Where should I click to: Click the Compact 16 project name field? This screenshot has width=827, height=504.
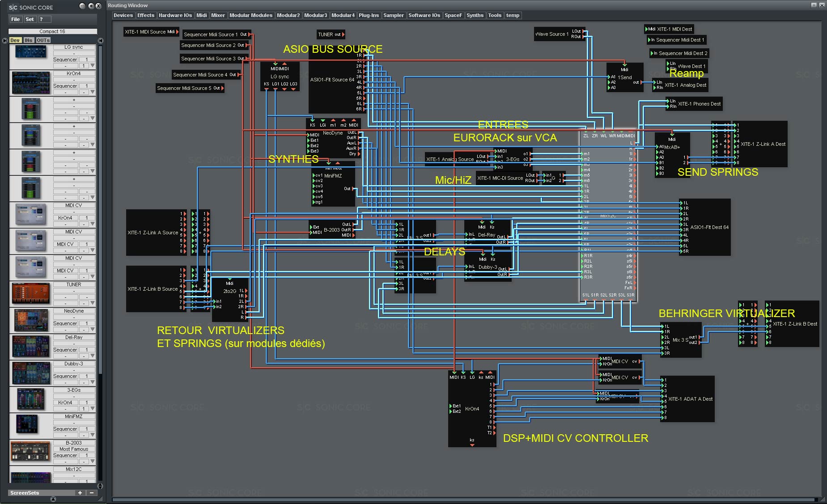tap(52, 31)
